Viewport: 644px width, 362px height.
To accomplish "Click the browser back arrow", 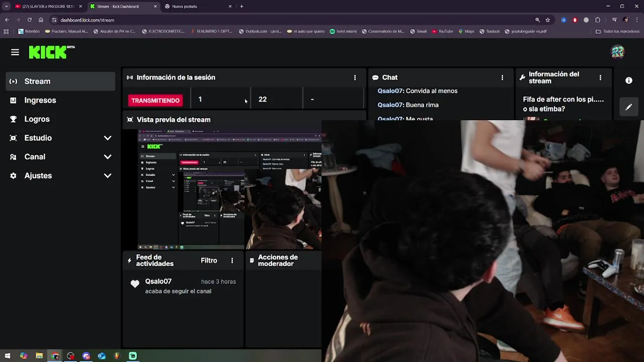I will click(x=7, y=20).
